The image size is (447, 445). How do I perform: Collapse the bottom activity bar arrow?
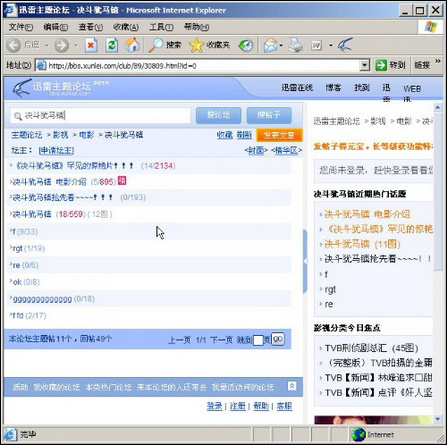pyautogui.click(x=292, y=386)
